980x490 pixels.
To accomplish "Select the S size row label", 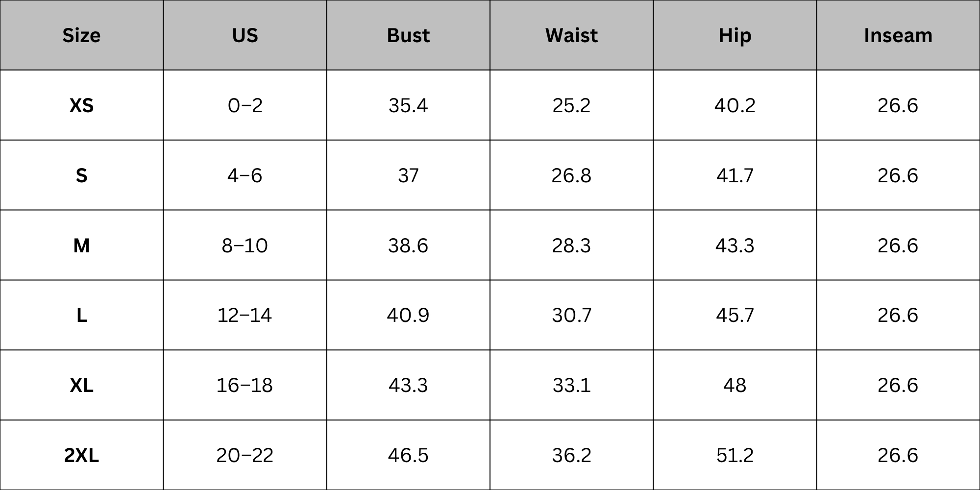I will click(x=81, y=175).
